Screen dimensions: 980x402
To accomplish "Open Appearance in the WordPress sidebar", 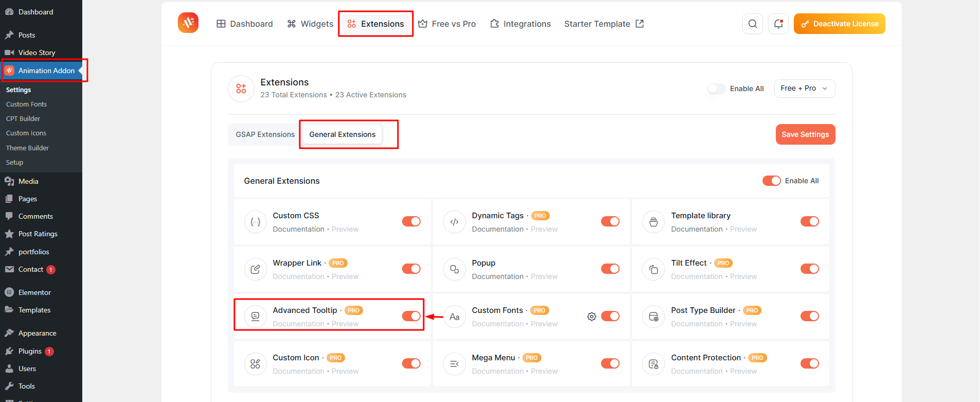I will pos(41,333).
